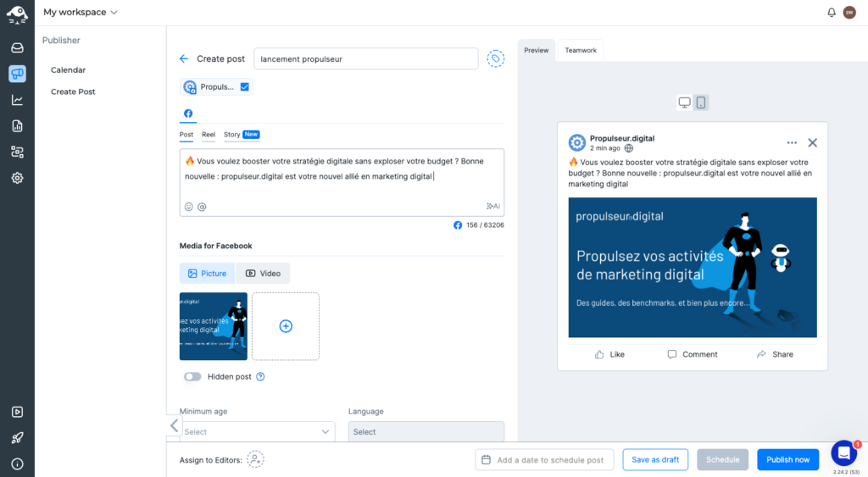This screenshot has width=868, height=477.
Task: Open Hidden post help question mark
Action: pos(260,377)
